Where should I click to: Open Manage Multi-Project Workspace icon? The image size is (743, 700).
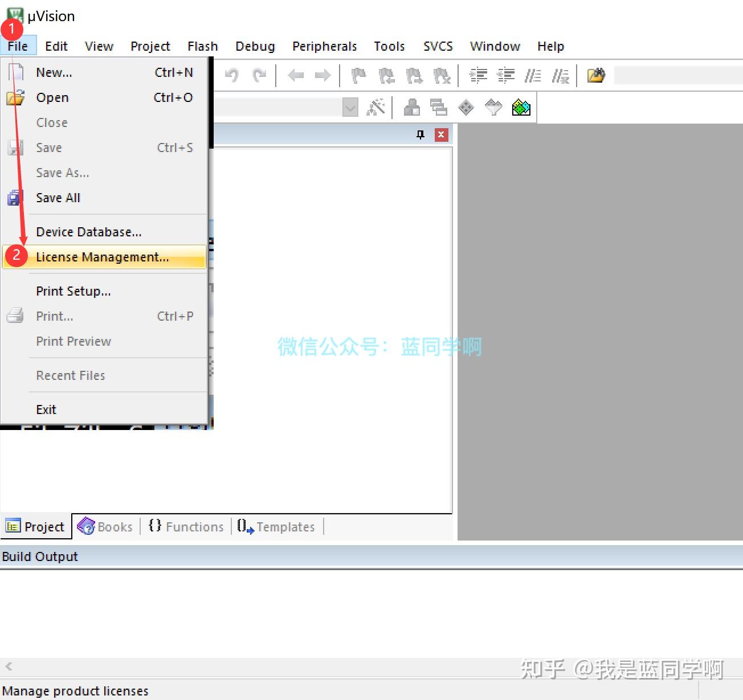pyautogui.click(x=439, y=107)
